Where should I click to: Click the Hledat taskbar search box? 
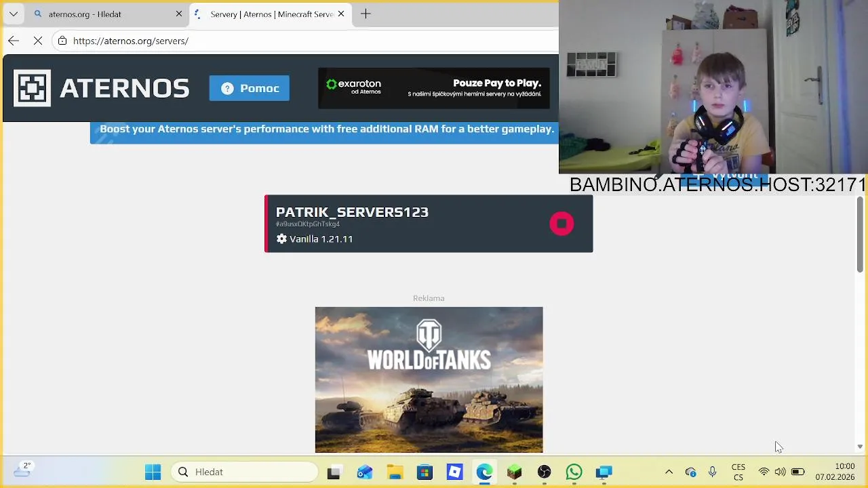[245, 472]
